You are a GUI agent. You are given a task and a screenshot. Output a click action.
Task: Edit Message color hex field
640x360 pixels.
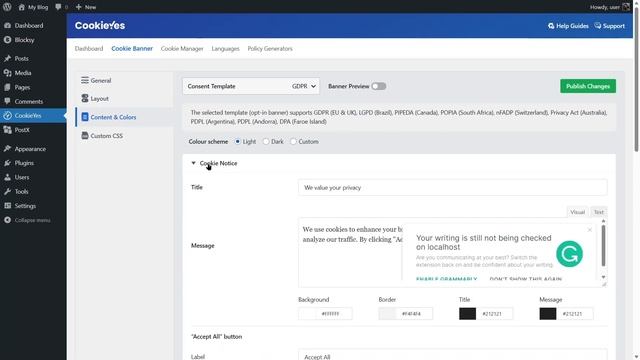tap(575, 313)
